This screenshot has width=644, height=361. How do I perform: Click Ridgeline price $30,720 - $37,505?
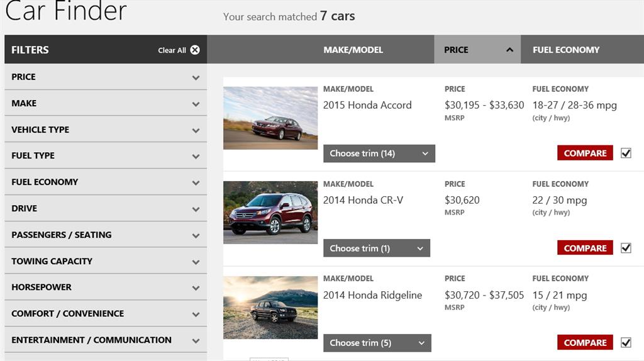484,295
